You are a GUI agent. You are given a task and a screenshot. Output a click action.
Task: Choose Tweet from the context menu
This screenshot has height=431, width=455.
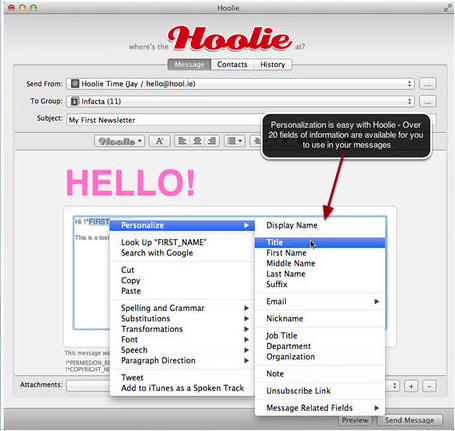coord(182,378)
